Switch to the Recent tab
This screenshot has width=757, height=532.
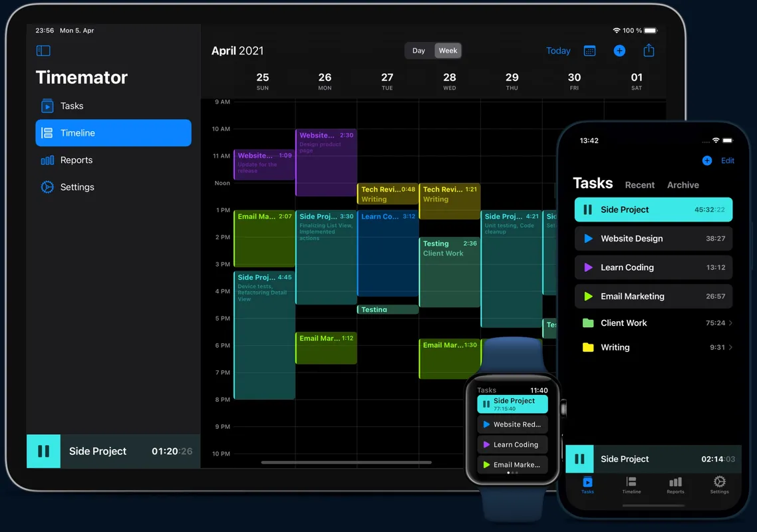(x=639, y=185)
